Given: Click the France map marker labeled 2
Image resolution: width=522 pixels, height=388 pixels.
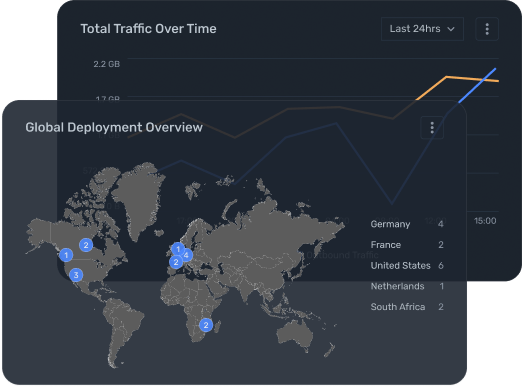Looking at the screenshot, I should tap(176, 262).
